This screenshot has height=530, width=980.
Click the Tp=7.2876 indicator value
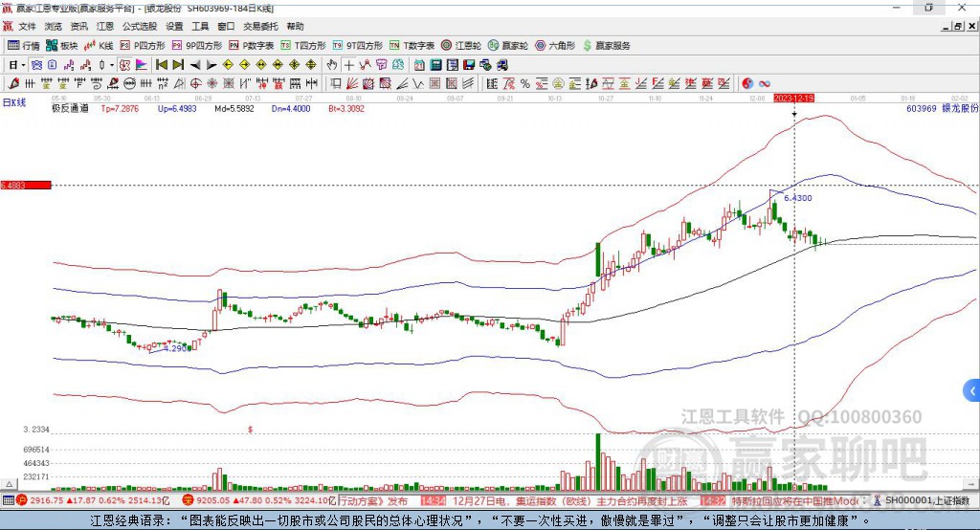click(x=120, y=108)
